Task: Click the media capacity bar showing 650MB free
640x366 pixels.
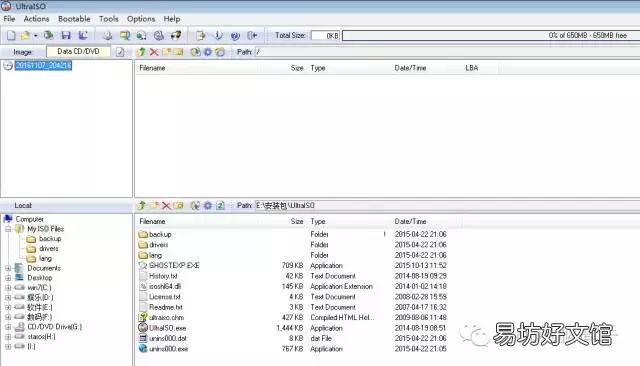Action: 491,35
